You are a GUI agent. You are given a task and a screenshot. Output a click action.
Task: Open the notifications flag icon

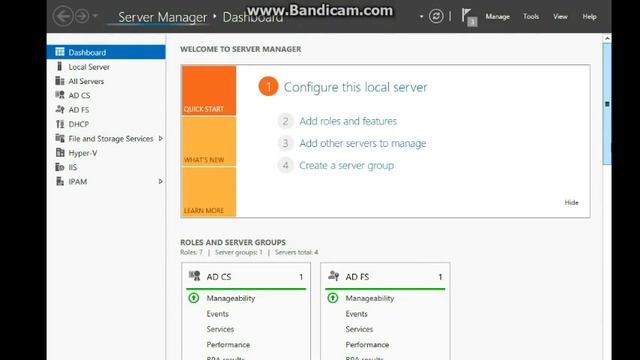(x=469, y=17)
